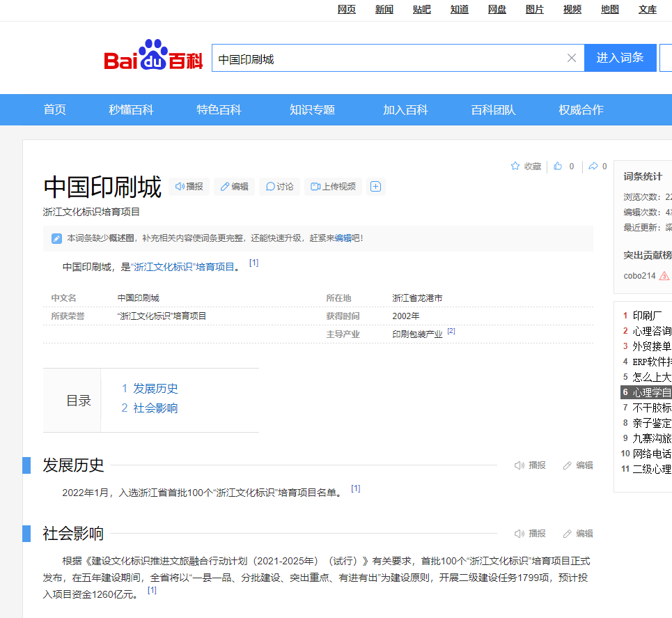Screen dimensions: 672x618
Task: Open the 网页 top link
Action: [346, 10]
